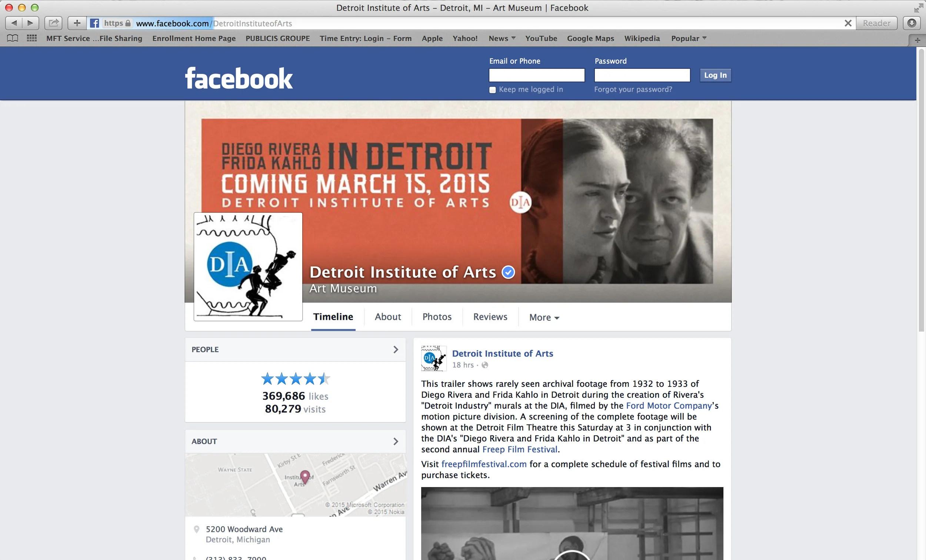
Task: Click the 18 hrs post timestamp
Action: pyautogui.click(x=463, y=365)
